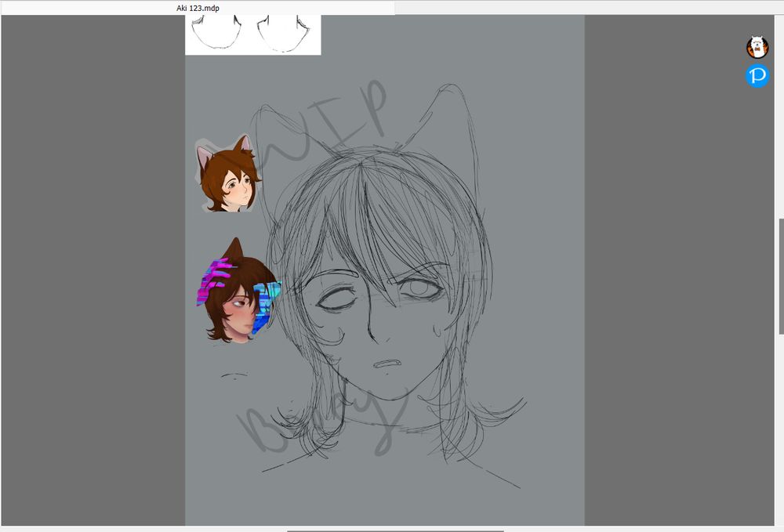
Task: Click the vertical scrollbar thumb
Action: point(781,277)
